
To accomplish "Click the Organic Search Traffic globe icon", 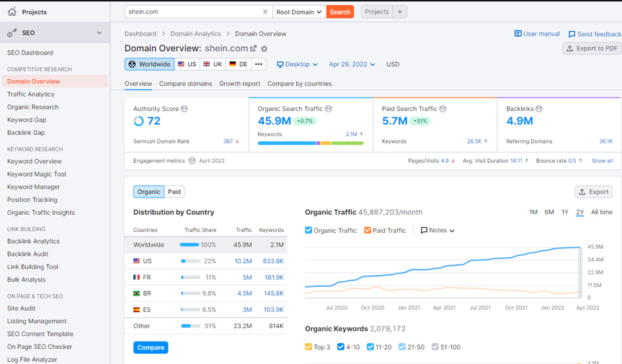I will (329, 109).
